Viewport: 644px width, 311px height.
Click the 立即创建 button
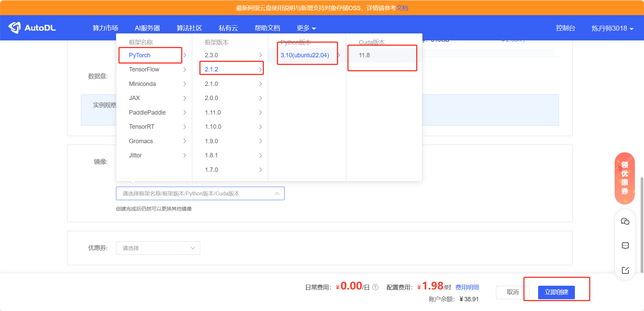pyautogui.click(x=556, y=292)
